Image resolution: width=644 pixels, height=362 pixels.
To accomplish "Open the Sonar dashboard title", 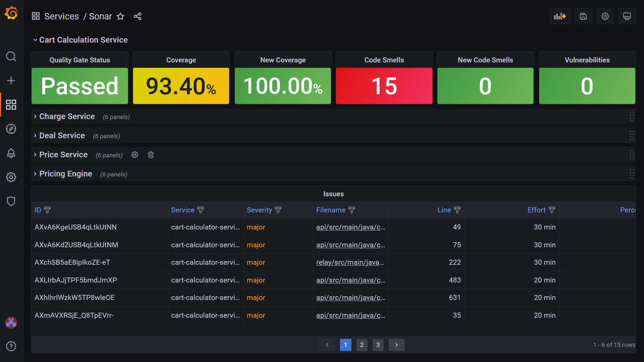I will [x=100, y=16].
